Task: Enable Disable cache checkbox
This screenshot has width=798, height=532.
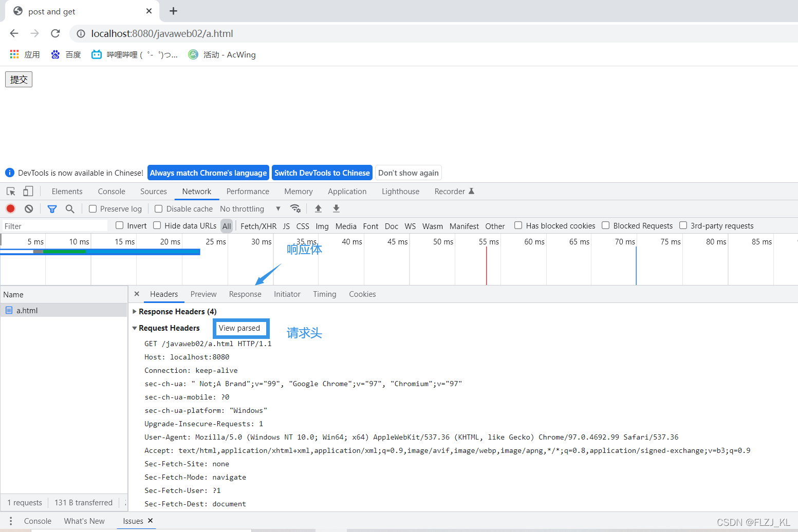Action: [159, 209]
